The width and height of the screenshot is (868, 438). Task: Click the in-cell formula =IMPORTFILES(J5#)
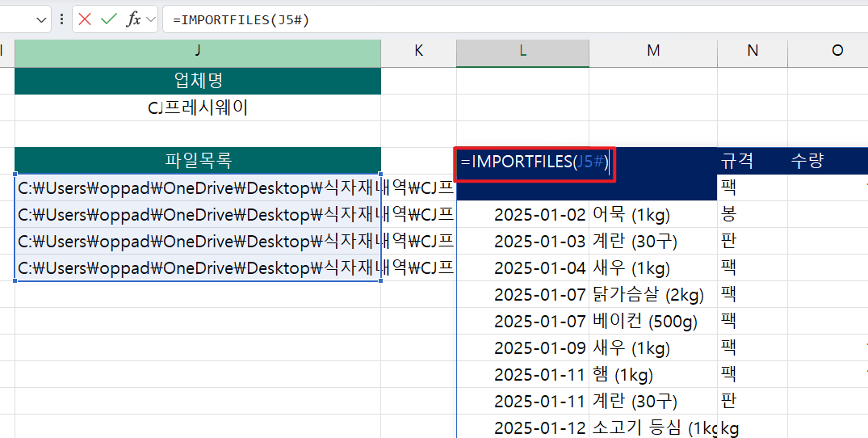point(535,162)
